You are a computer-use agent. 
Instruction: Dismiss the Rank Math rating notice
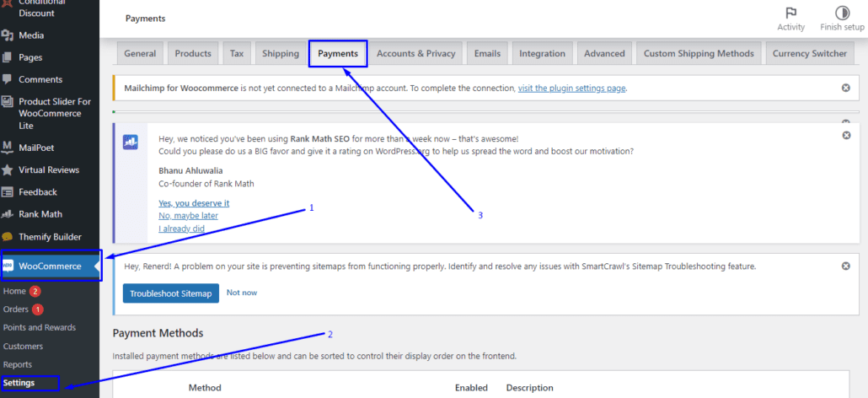(846, 135)
